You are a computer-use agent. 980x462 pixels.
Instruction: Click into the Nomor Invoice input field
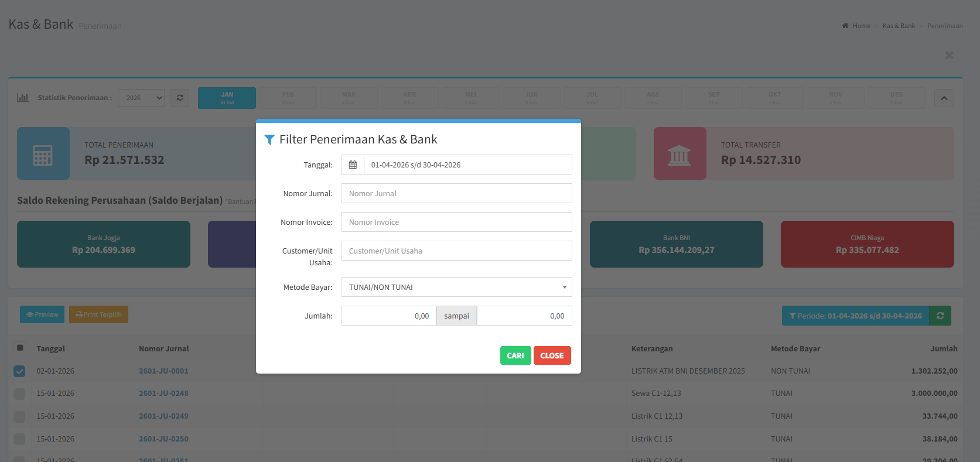click(x=456, y=222)
